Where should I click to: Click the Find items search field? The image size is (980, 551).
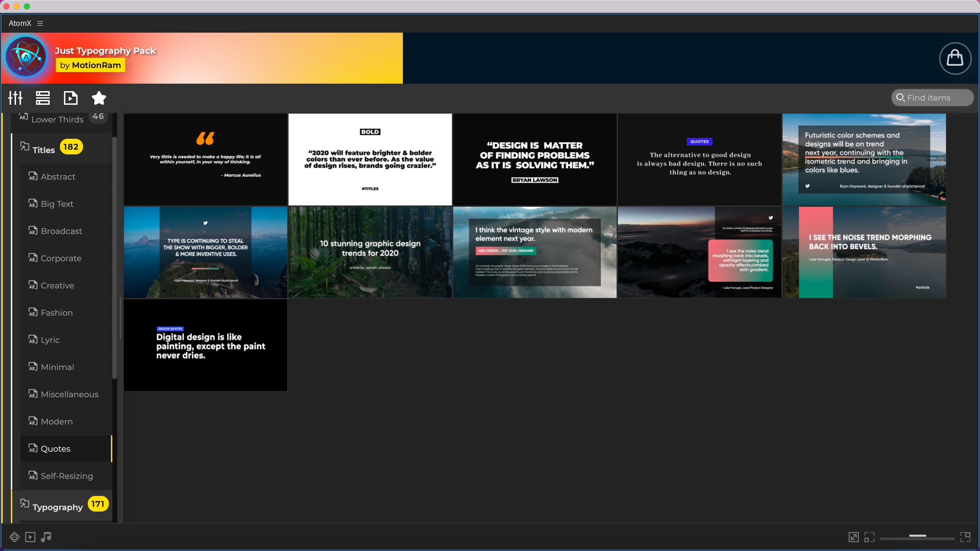coord(932,98)
